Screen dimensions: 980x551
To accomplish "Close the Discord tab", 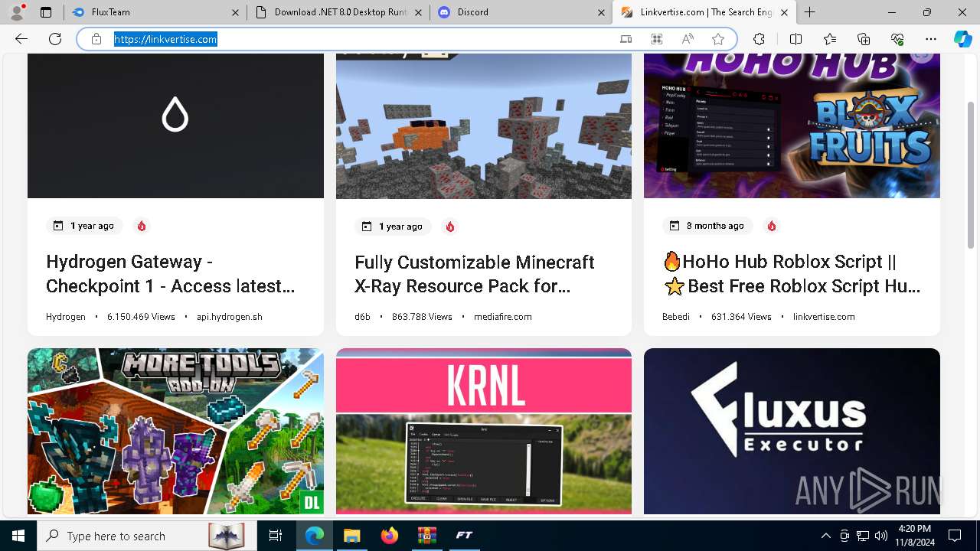I will [602, 12].
